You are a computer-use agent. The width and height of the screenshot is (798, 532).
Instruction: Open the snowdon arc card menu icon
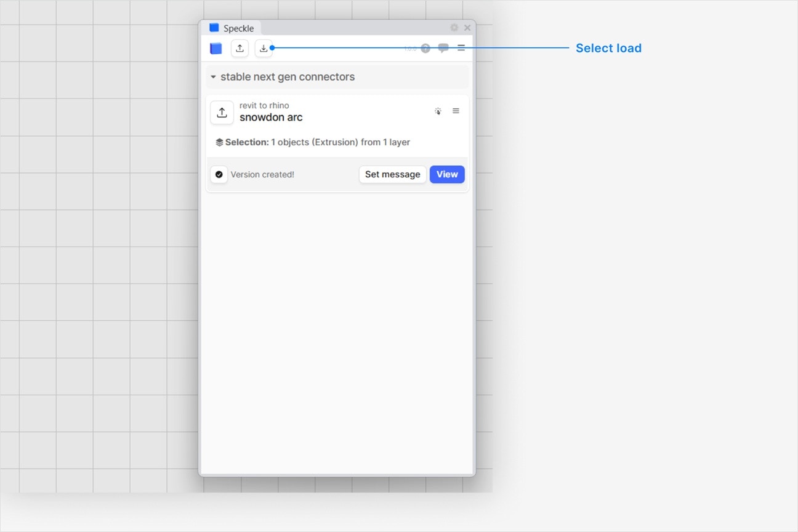click(x=456, y=111)
